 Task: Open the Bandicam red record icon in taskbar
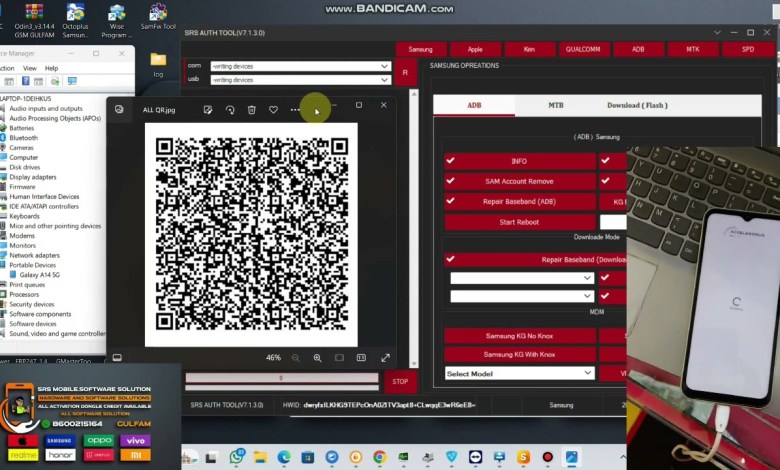click(x=547, y=457)
